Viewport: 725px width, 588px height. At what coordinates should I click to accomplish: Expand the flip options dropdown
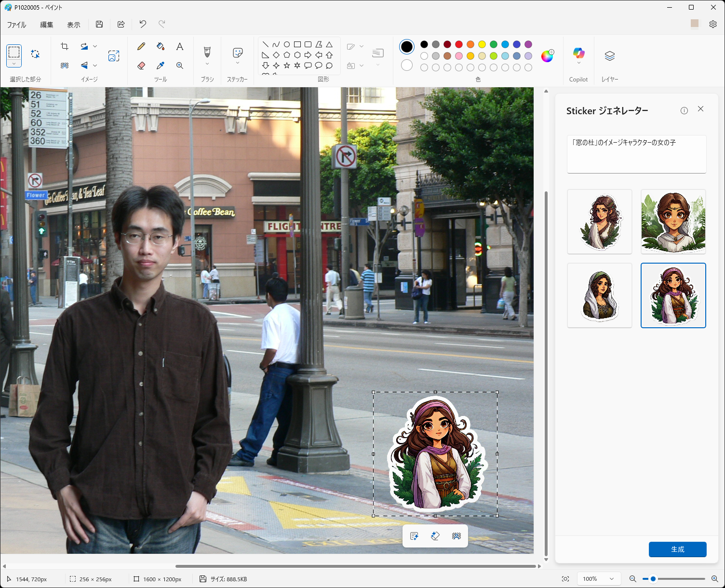95,65
